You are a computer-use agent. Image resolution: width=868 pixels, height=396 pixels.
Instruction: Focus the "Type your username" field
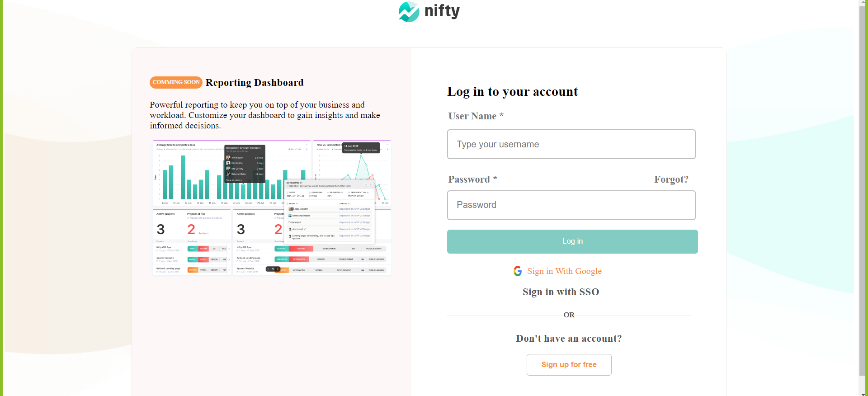571,144
